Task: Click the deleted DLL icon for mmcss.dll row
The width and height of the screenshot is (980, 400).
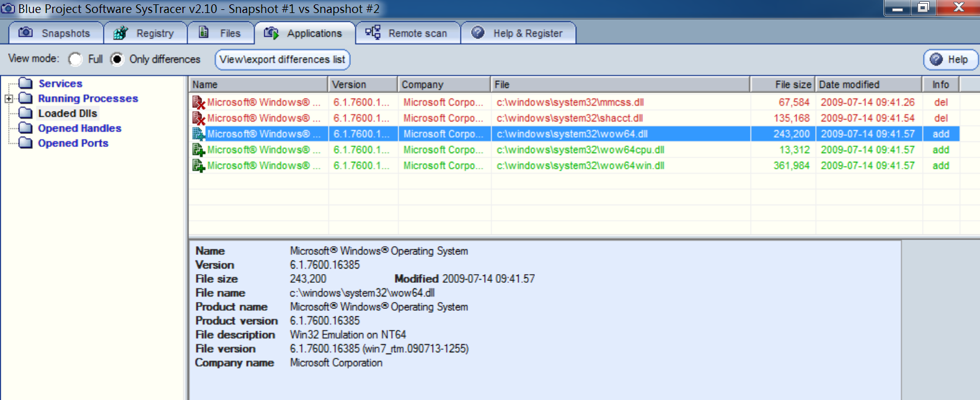Action: pos(198,102)
